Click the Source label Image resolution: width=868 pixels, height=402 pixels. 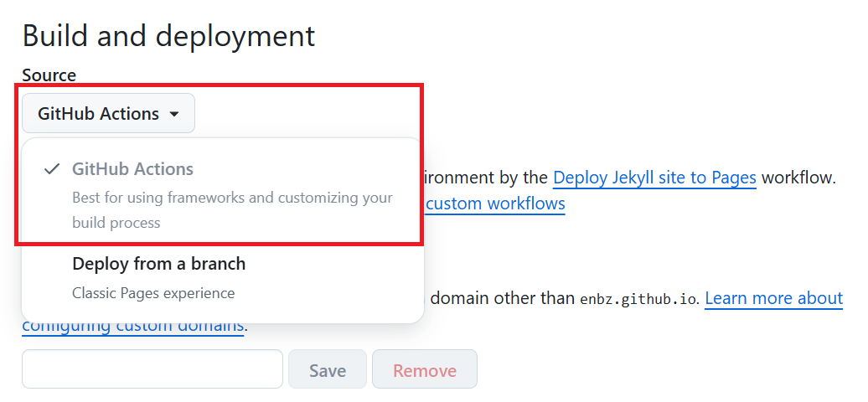[x=49, y=75]
